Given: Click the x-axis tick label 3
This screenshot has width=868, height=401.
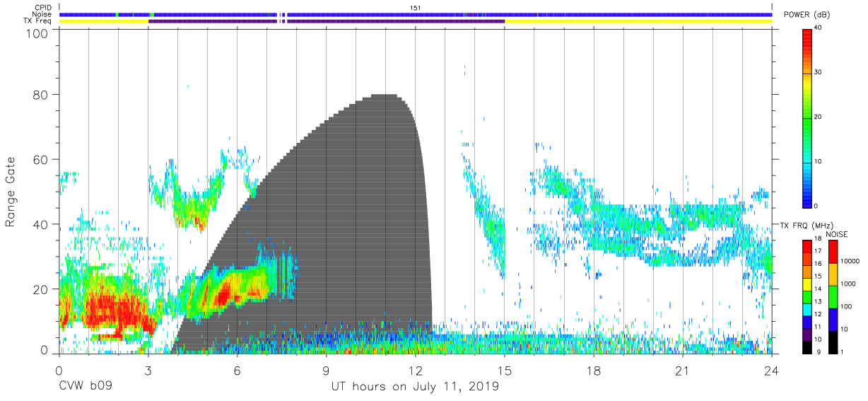Looking at the screenshot, I should [x=148, y=370].
